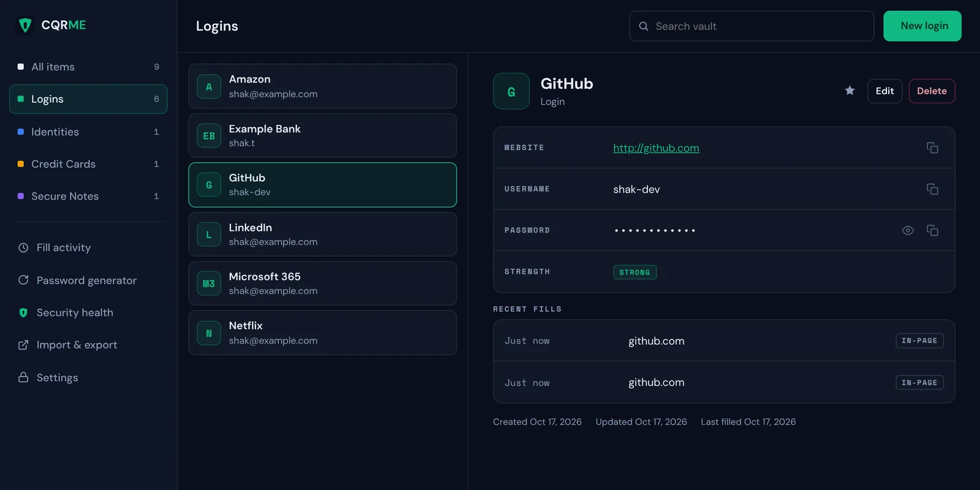980x490 pixels.
Task: Show All items category
Action: pyautogui.click(x=88, y=67)
